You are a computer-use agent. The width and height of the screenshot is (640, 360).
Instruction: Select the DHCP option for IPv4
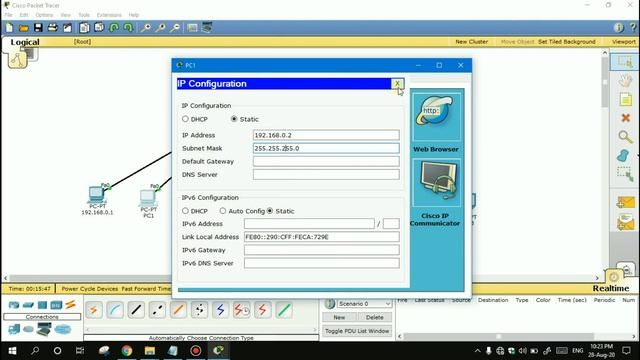(x=185, y=119)
